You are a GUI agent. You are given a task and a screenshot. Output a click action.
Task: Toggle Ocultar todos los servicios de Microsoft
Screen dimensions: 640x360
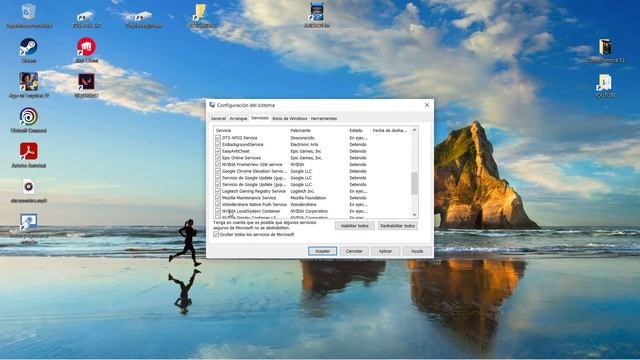point(216,235)
